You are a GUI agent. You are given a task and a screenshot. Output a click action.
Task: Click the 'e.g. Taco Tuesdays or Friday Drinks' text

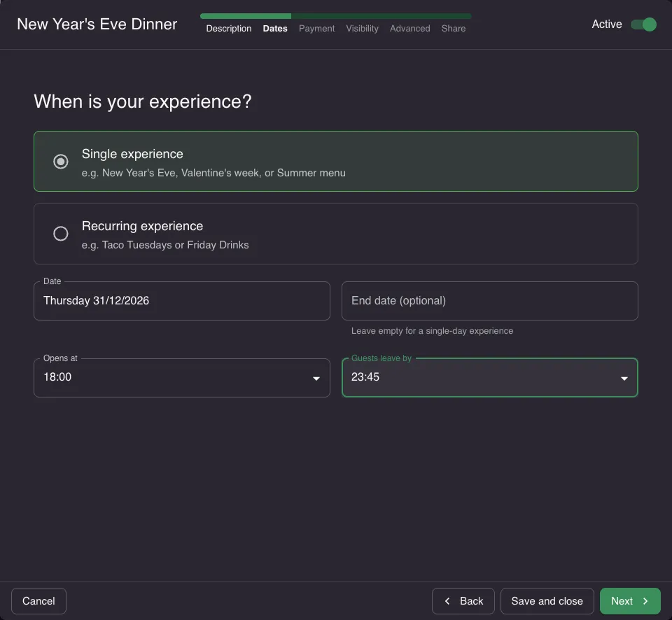click(x=165, y=245)
